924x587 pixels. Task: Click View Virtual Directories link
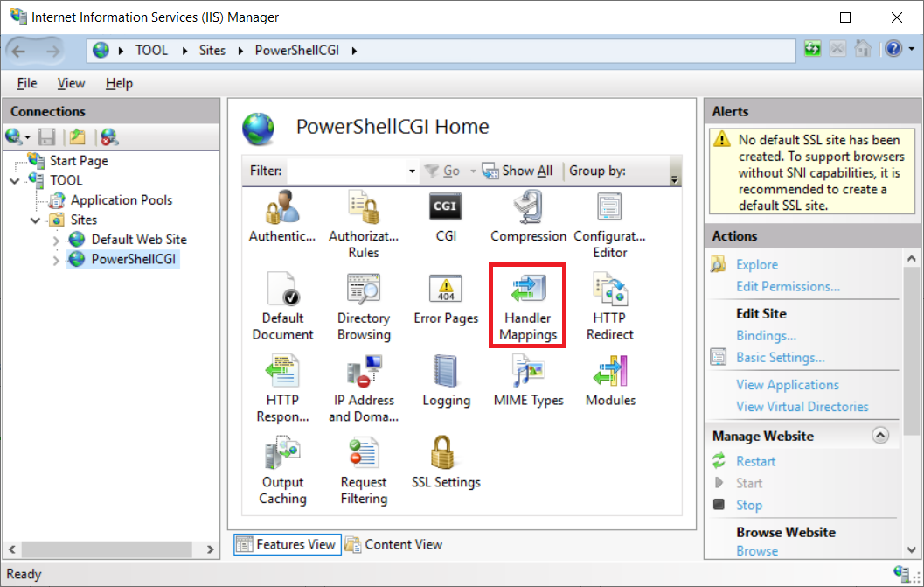pos(802,407)
